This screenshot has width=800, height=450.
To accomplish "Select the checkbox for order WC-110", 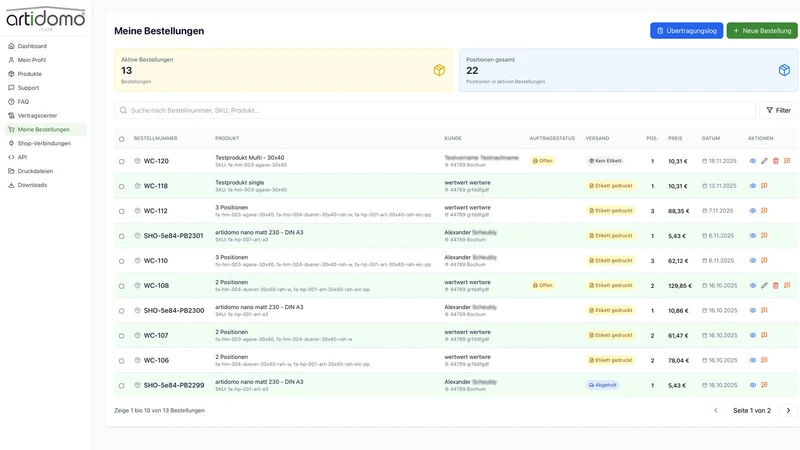I will tap(121, 261).
